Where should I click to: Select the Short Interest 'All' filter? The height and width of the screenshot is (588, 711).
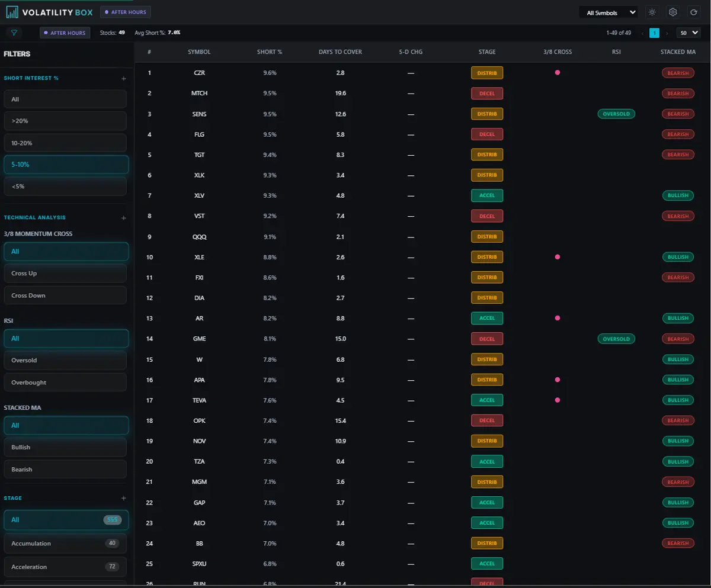65,99
